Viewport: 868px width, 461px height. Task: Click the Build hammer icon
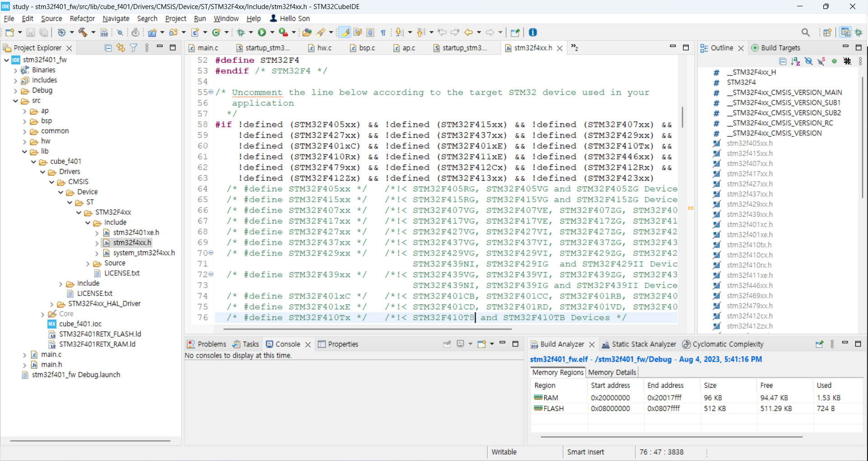pyautogui.click(x=83, y=32)
